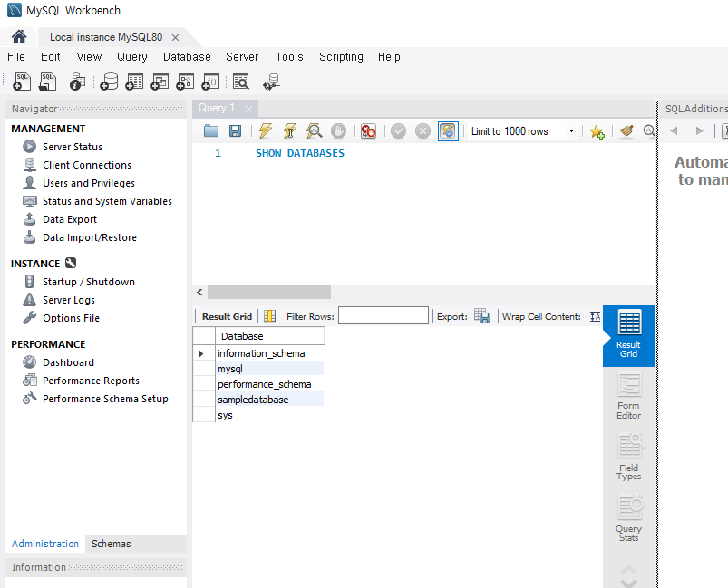This screenshot has height=588, width=728.
Task: Open the File menu
Action: [x=16, y=56]
